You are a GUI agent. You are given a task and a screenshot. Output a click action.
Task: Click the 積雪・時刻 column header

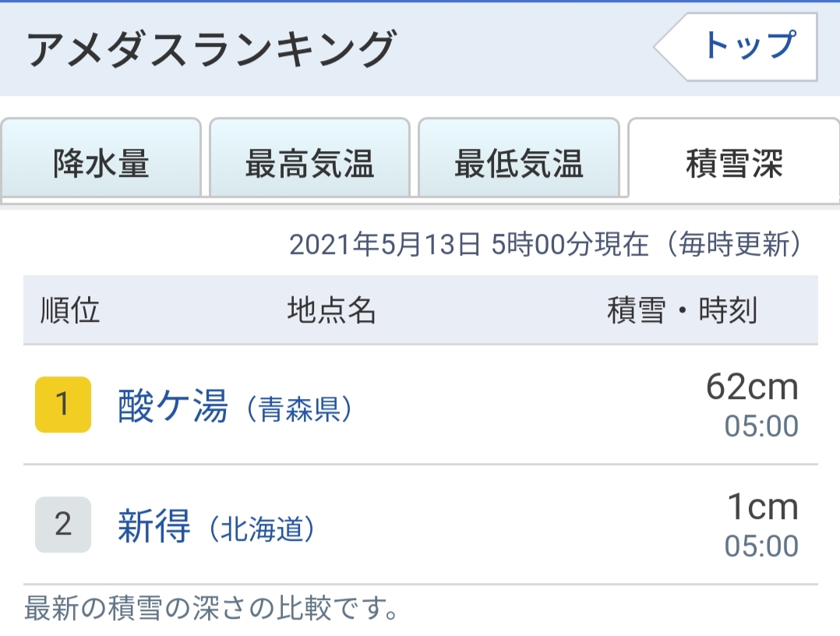[682, 310]
